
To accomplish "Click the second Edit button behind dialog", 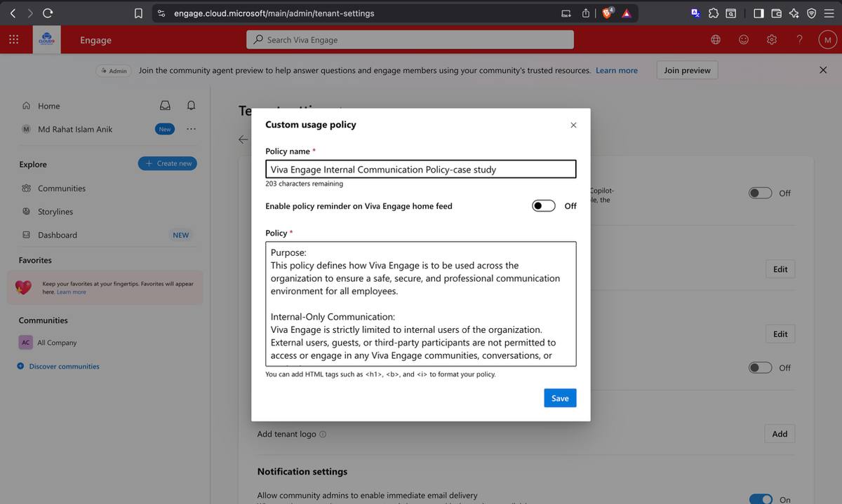I will tap(780, 334).
